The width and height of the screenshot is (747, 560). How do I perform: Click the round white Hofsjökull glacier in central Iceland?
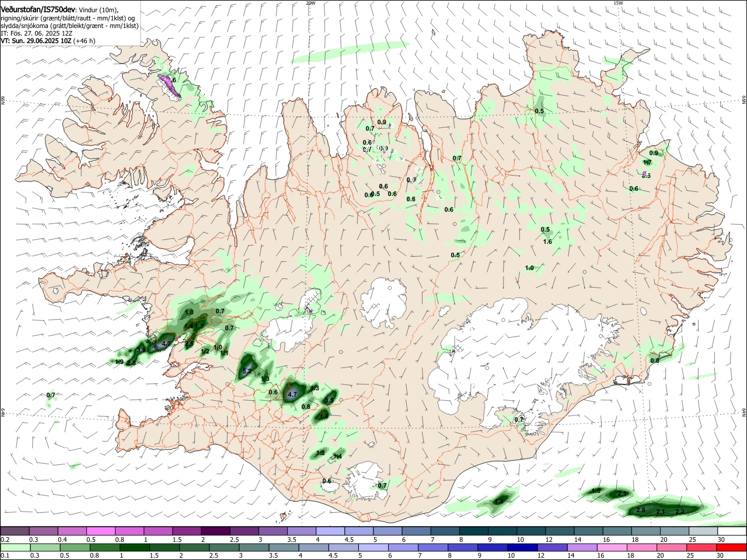coord(383,303)
